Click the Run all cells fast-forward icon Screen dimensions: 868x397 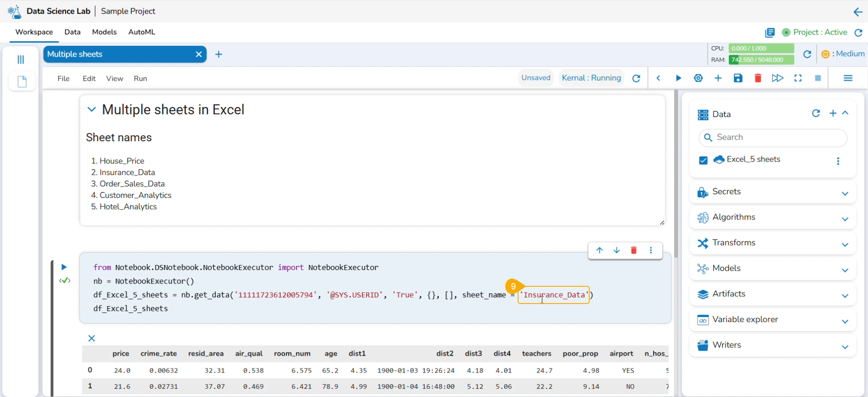(x=777, y=78)
